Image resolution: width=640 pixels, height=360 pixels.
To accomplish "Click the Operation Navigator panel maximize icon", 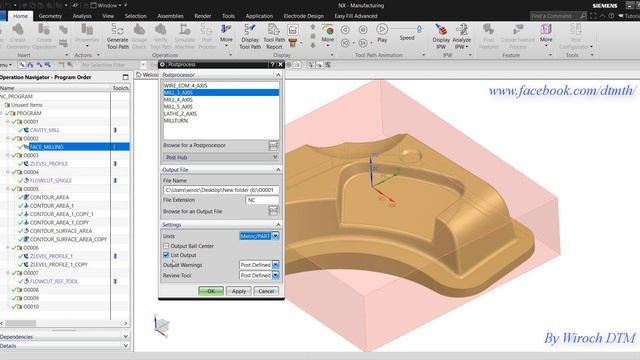I will 125,77.
